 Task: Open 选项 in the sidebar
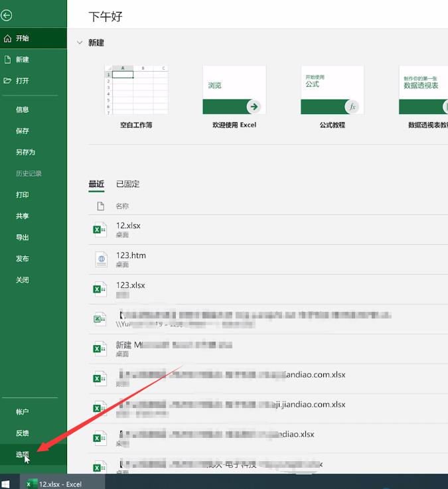pyautogui.click(x=33, y=454)
